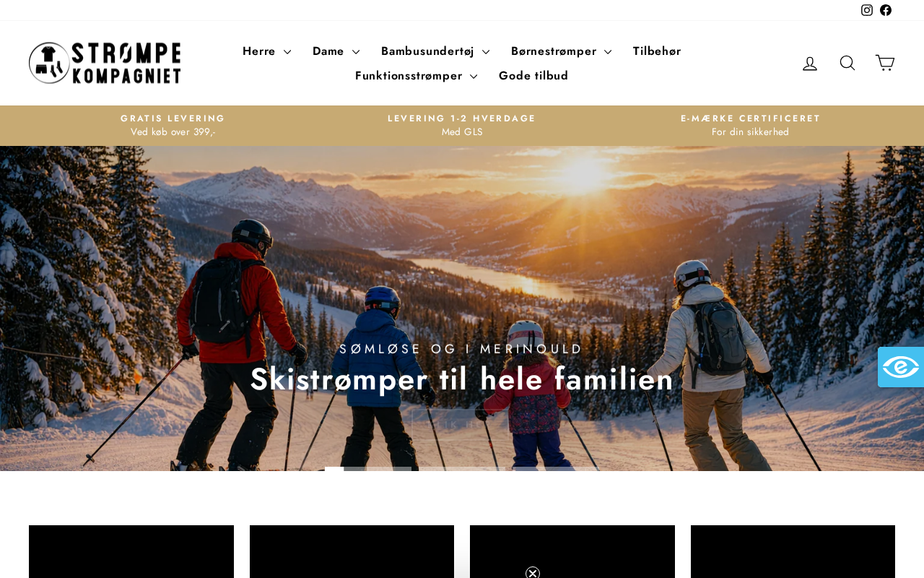The image size is (924, 578).
Task: Open the Facebook social link icon
Action: 886,10
